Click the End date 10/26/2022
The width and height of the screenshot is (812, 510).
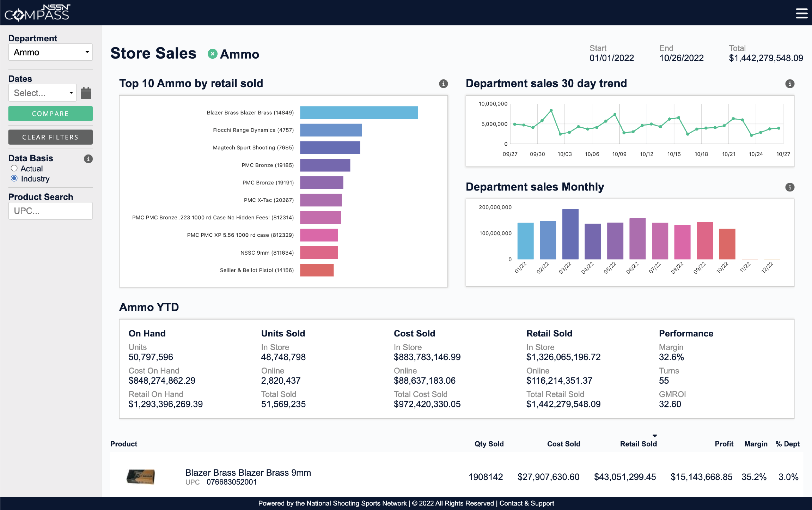point(682,58)
